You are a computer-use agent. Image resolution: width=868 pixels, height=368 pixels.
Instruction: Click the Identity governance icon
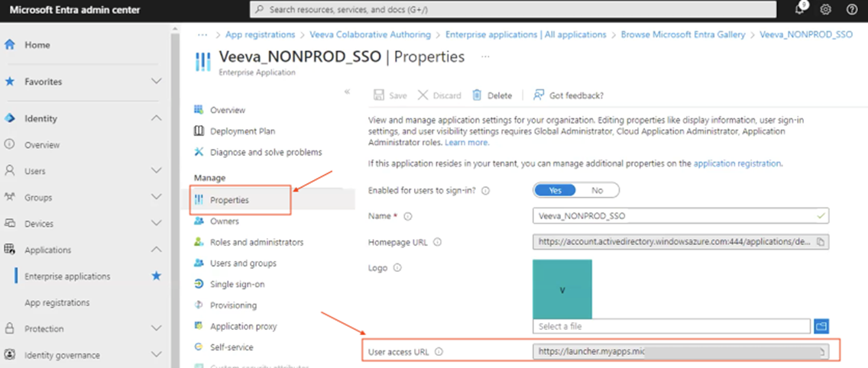click(9, 355)
